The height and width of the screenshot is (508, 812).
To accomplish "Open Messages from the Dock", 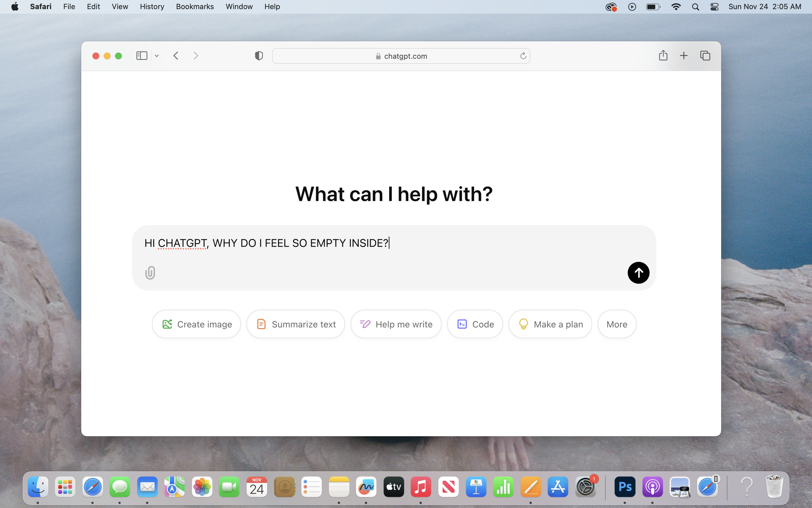I will pyautogui.click(x=120, y=486).
